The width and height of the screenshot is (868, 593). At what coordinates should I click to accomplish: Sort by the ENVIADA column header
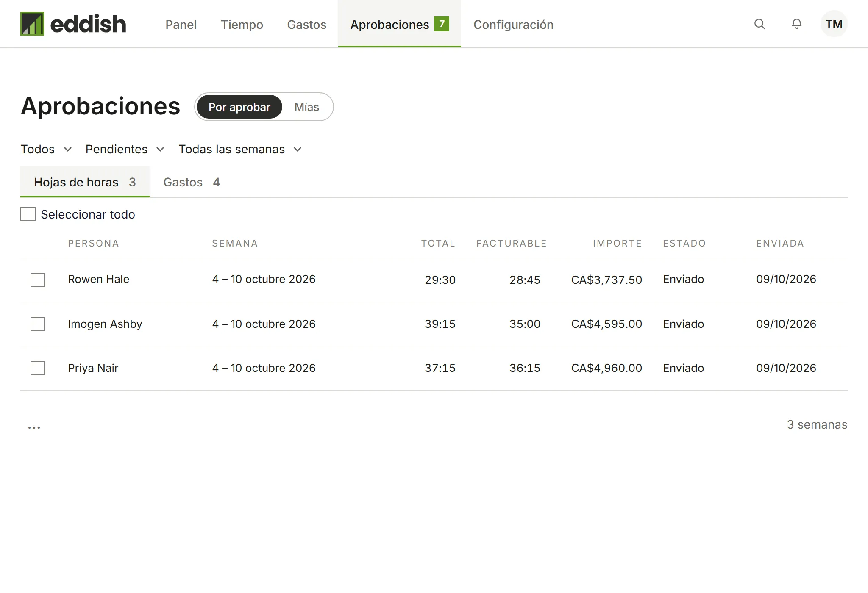780,243
